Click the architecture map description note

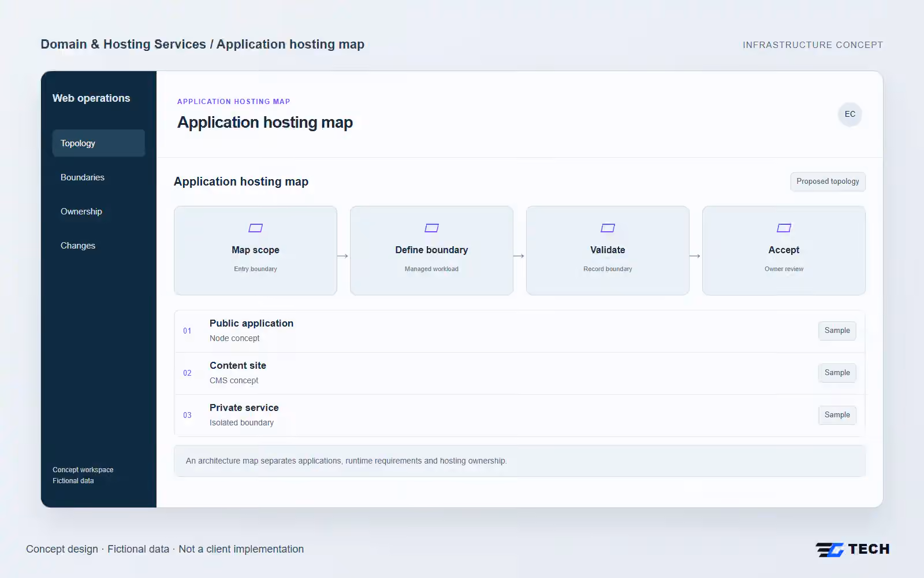pyautogui.click(x=519, y=461)
